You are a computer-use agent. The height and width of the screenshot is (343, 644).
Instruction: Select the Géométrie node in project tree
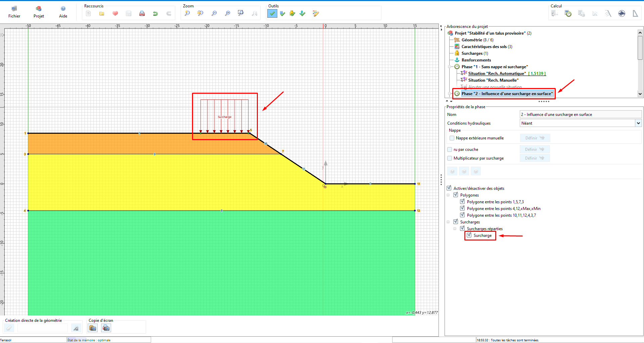click(x=477, y=40)
